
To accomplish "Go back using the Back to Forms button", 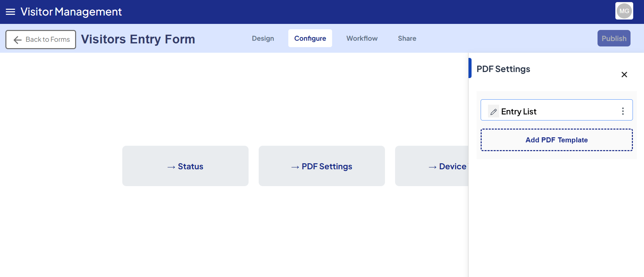I will coord(41,39).
